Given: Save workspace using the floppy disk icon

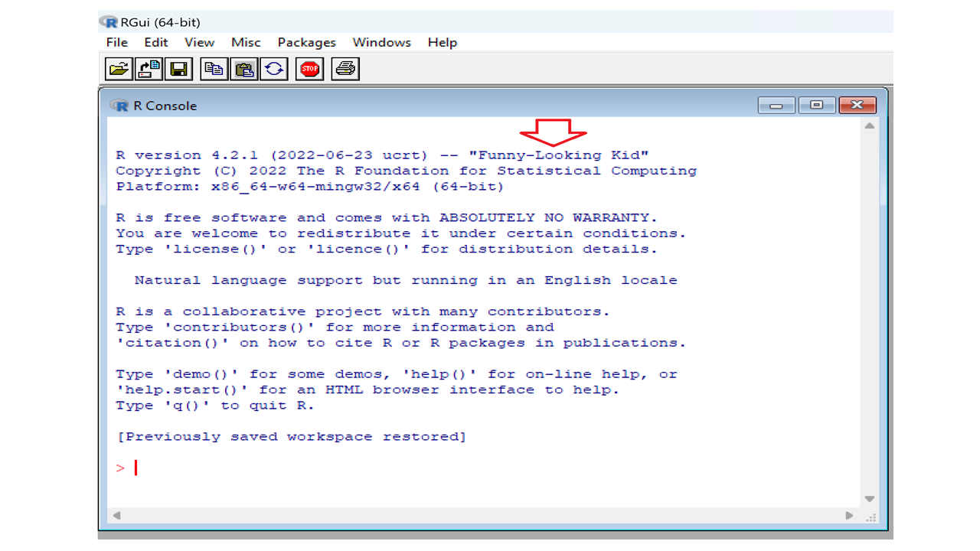Looking at the screenshot, I should click(179, 70).
